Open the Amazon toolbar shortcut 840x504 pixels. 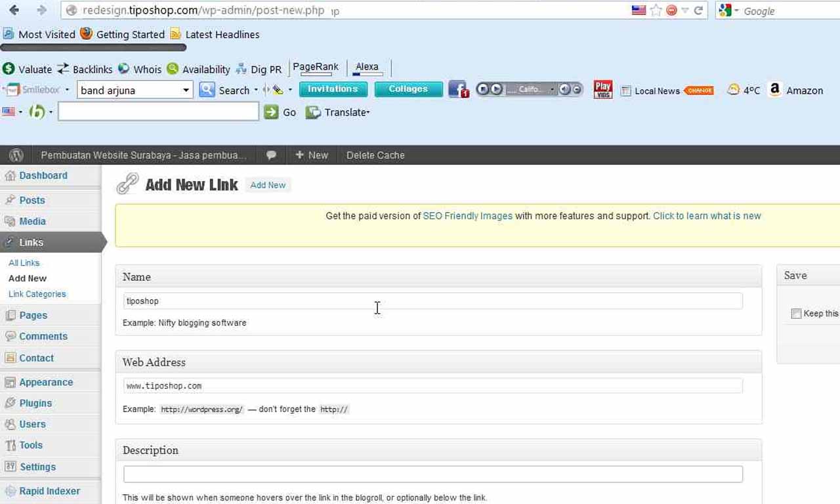[x=796, y=91]
